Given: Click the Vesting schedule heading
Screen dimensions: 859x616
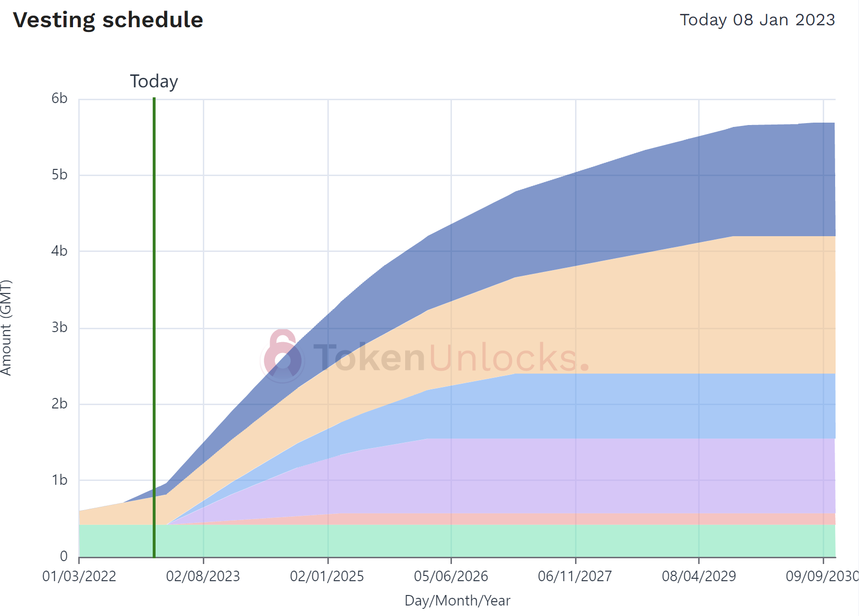Looking at the screenshot, I should point(108,20).
